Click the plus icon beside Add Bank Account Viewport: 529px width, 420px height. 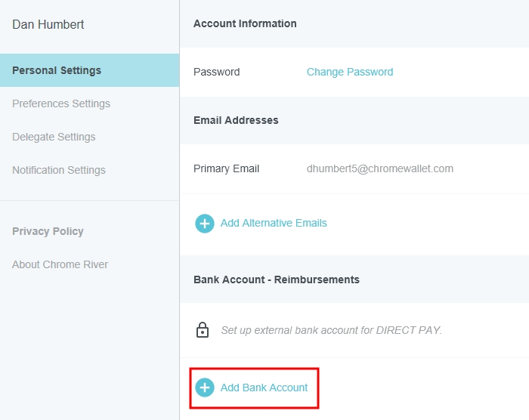tap(205, 388)
